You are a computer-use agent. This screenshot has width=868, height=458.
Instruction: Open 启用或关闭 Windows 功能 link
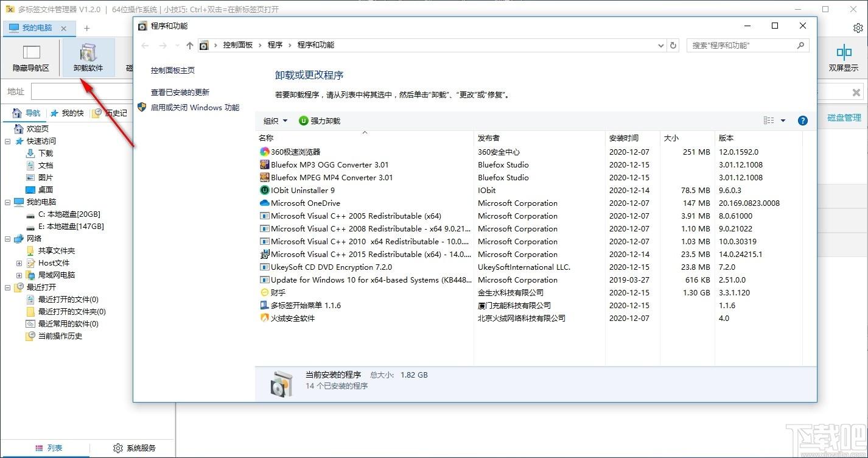195,108
